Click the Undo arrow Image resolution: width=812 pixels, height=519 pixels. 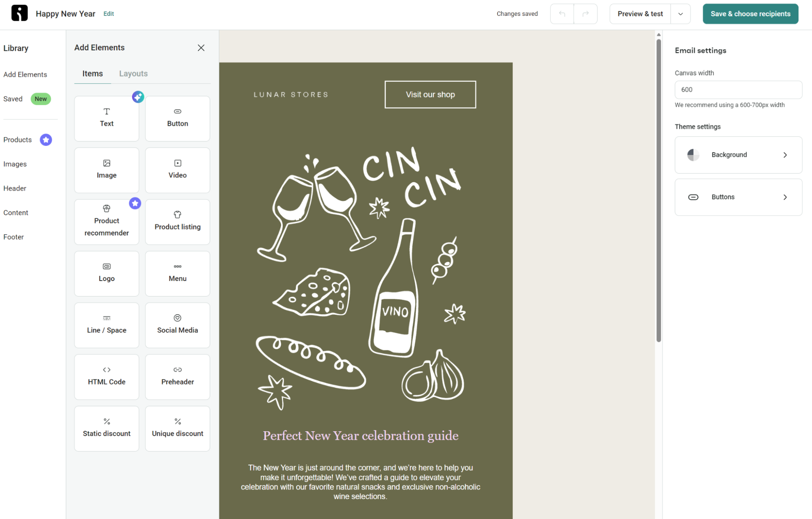(x=562, y=13)
